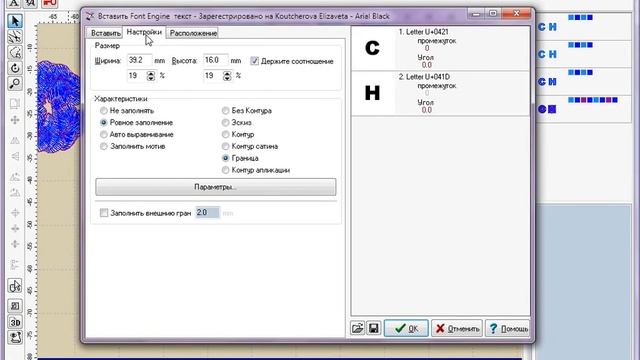The height and width of the screenshot is (360, 640).
Task: Select the freehand lasso selection tool
Action: [x=15, y=52]
